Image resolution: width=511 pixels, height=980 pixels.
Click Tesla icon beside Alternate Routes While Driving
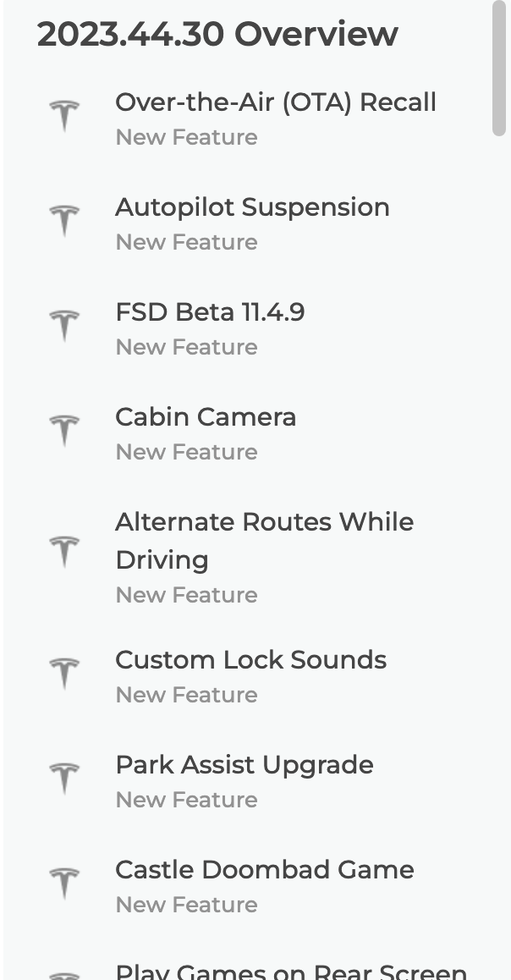tap(64, 552)
